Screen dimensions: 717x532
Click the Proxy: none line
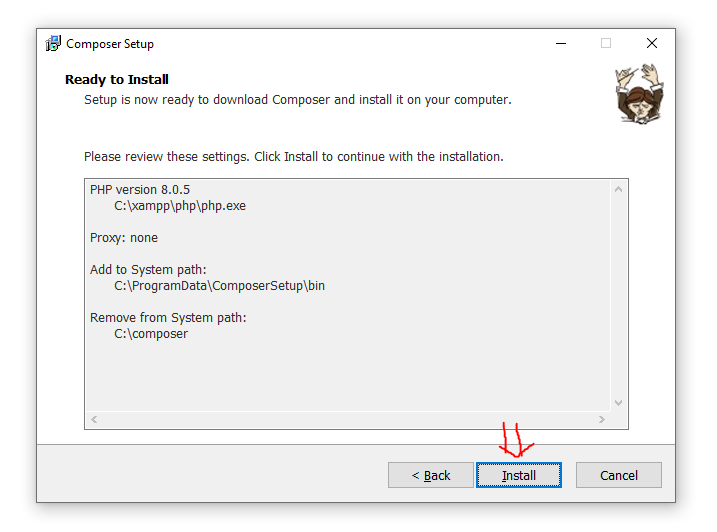(x=124, y=238)
